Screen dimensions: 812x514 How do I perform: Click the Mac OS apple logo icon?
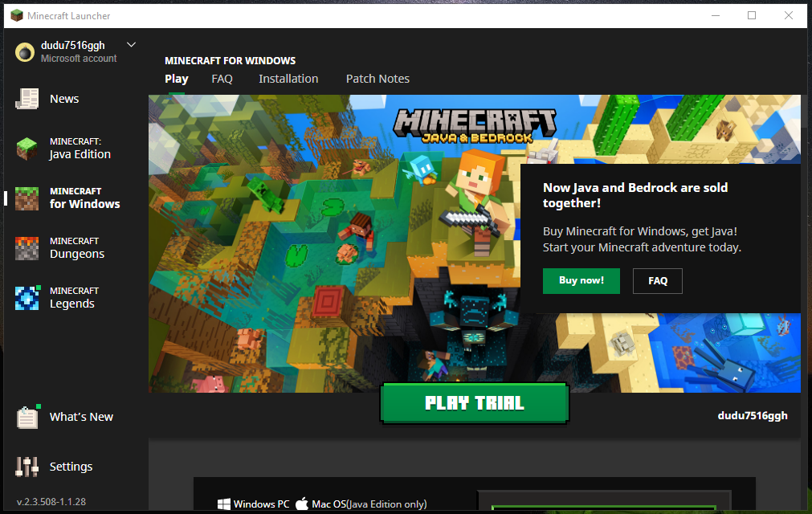[x=302, y=504]
